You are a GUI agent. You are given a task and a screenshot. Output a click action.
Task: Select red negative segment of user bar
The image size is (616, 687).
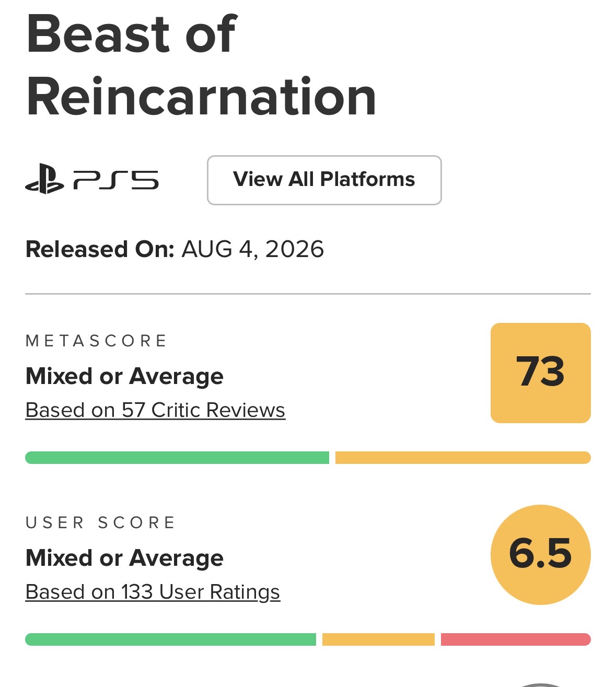tap(516, 639)
